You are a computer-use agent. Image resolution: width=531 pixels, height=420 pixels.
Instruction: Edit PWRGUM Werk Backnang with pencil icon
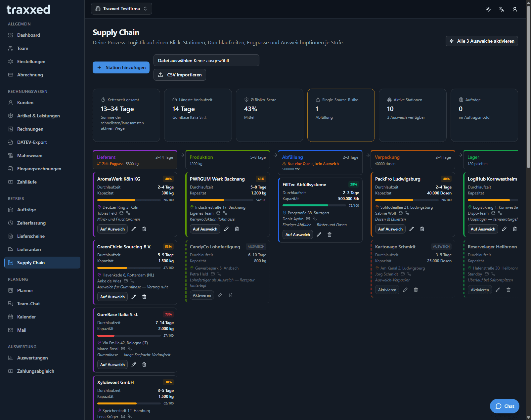click(226, 229)
